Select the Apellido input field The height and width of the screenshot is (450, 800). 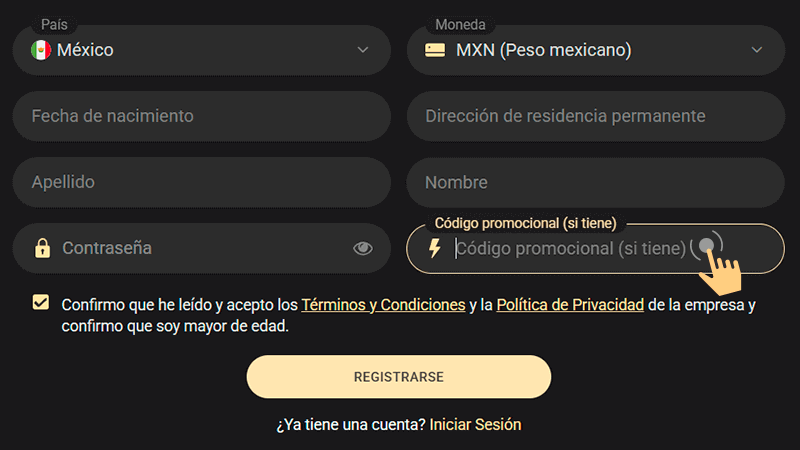point(201,182)
